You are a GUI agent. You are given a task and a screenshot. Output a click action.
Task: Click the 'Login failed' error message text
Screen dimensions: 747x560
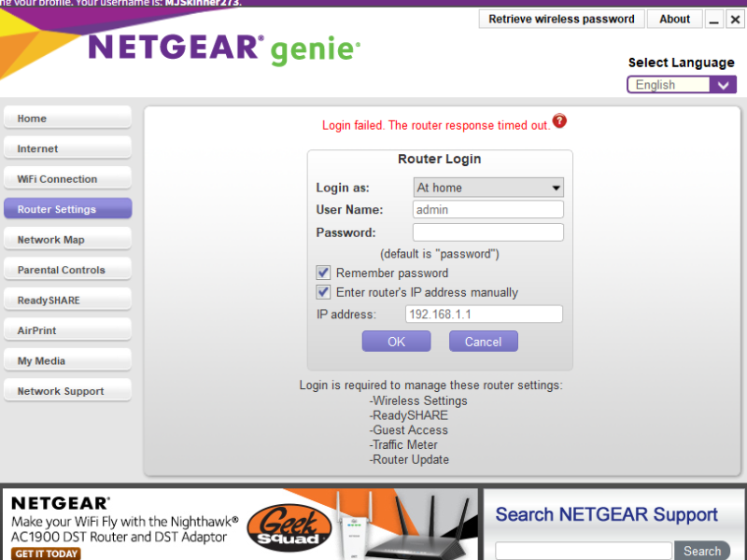436,125
